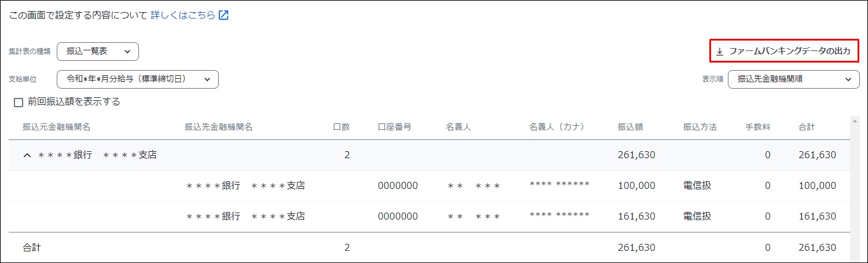868x263 pixels.
Task: Open 支給単位 令和*年*月分給与 dropdown
Action: pos(138,79)
